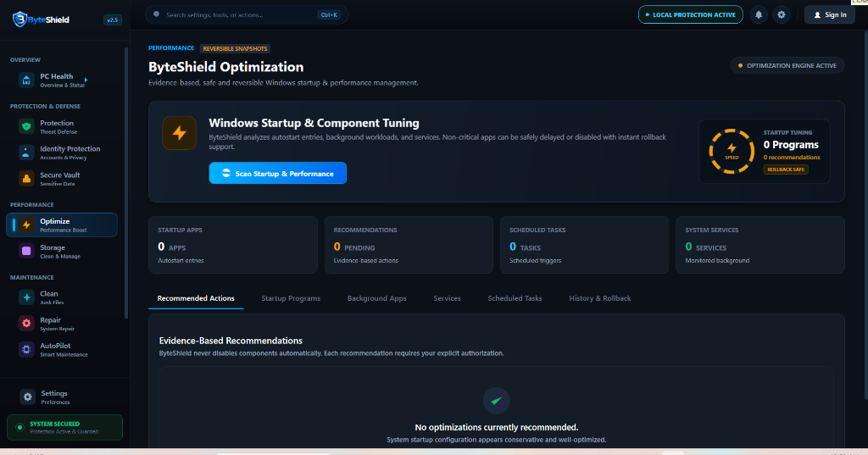868x455 pixels.
Task: Click Reversible Snapshots tag
Action: (235, 48)
